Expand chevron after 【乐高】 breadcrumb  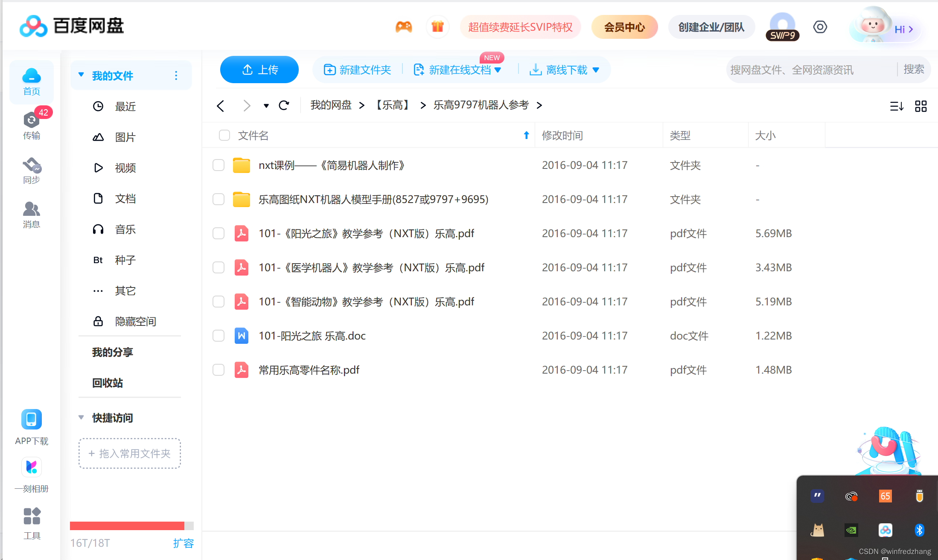(423, 105)
